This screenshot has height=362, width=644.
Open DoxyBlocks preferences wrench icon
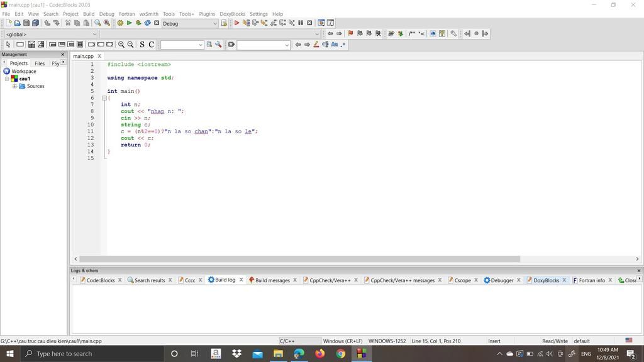(x=453, y=33)
